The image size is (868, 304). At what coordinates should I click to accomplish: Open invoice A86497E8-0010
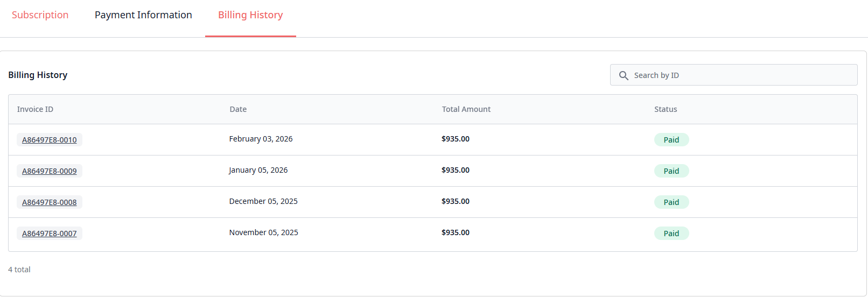click(50, 140)
